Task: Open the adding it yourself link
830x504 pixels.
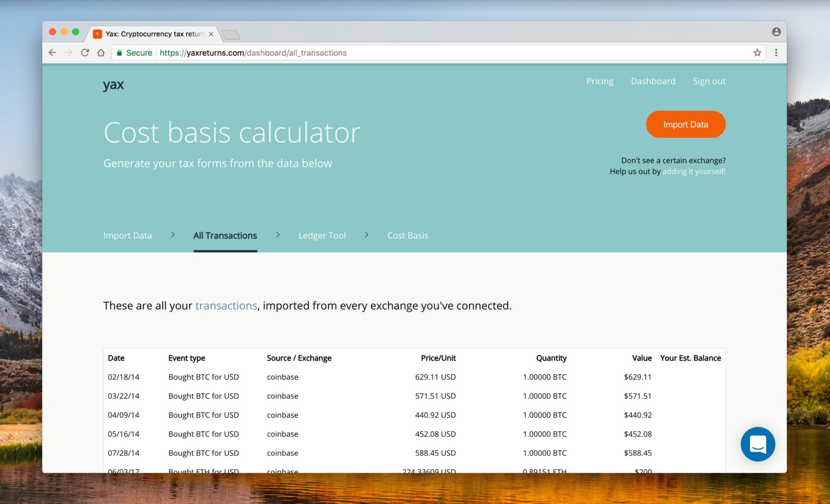Action: (x=693, y=171)
